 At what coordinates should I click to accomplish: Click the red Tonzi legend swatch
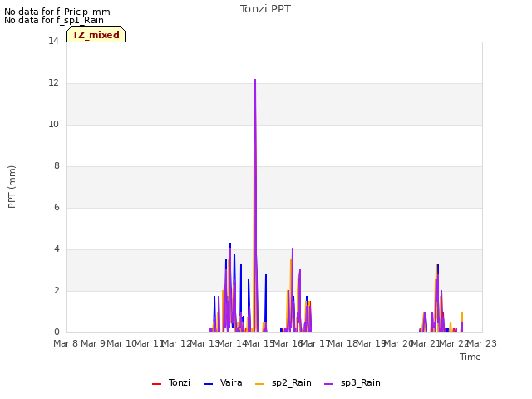pyautogui.click(x=157, y=384)
